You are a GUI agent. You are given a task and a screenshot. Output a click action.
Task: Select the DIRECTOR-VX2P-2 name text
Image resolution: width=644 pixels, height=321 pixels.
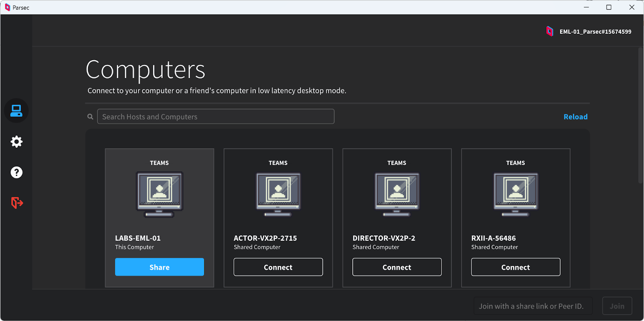click(384, 238)
